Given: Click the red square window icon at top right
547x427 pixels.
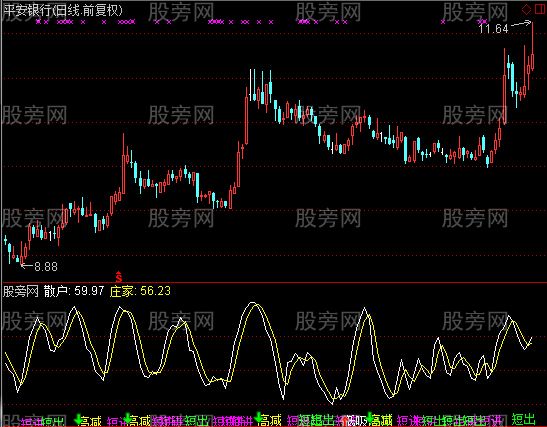Looking at the screenshot, I should point(540,9).
